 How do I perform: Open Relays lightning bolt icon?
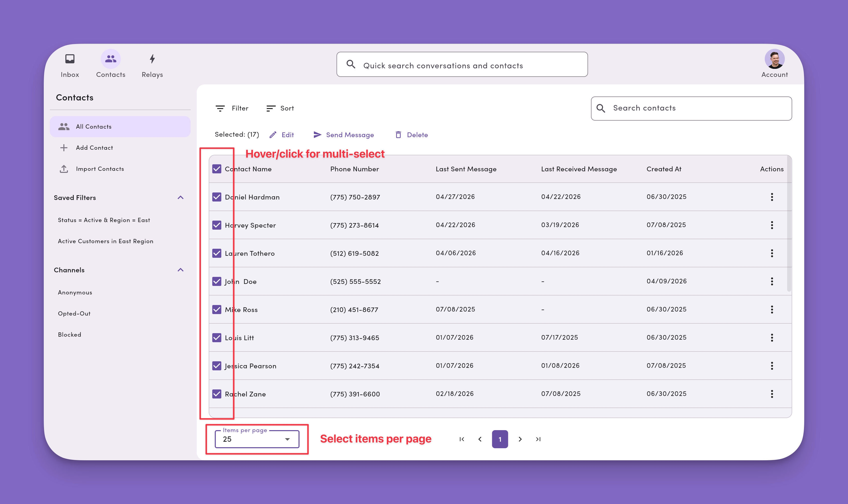pyautogui.click(x=152, y=59)
